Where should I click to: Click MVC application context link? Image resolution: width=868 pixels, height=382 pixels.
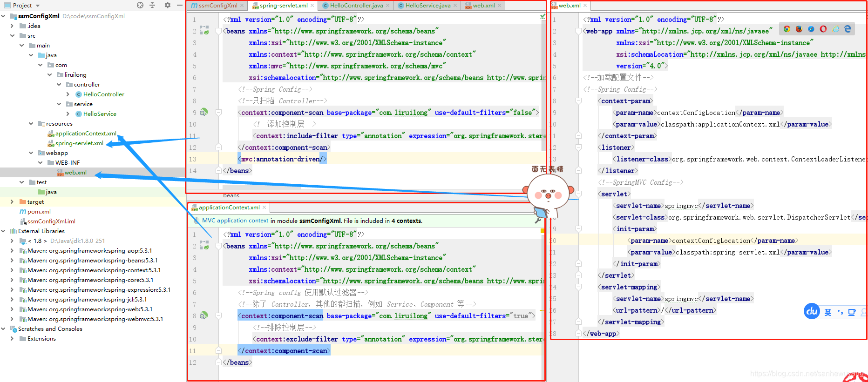pyautogui.click(x=235, y=221)
